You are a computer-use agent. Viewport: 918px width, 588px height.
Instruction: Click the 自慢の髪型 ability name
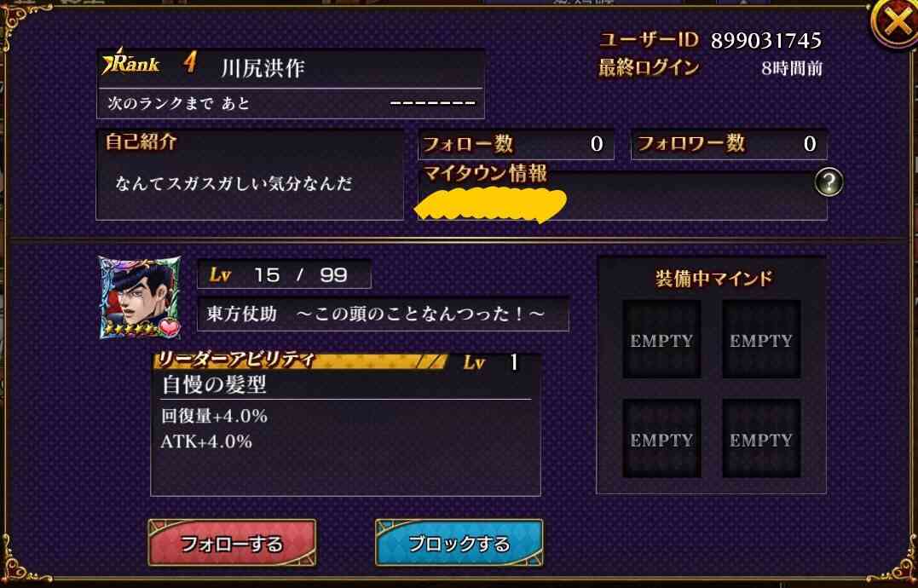[214, 384]
